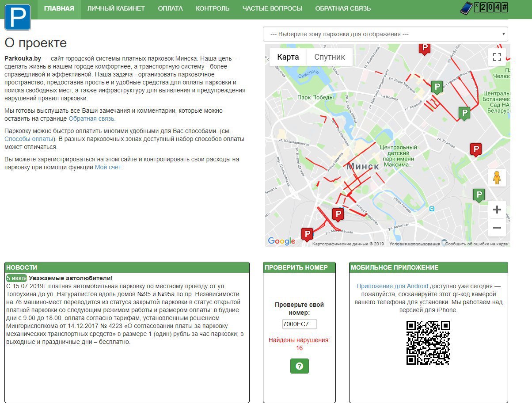Click the Минск city label on map
The height and width of the screenshot is (412, 532).
click(x=363, y=166)
